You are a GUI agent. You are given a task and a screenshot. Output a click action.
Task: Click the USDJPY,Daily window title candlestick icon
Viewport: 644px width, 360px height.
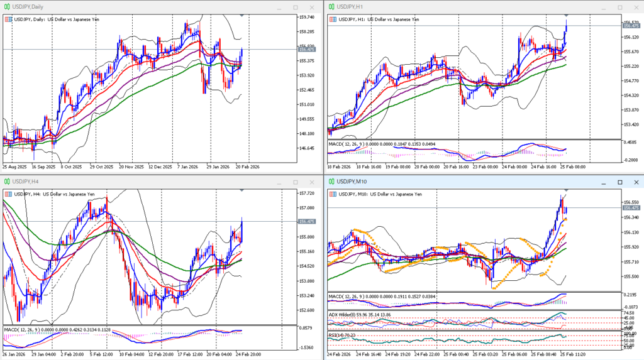tap(6, 7)
